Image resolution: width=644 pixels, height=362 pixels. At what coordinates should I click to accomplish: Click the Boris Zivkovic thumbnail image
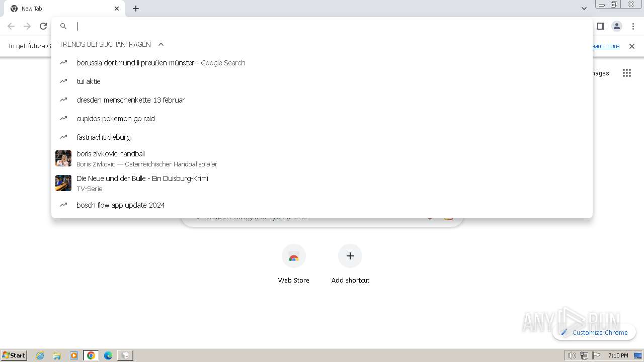[63, 158]
